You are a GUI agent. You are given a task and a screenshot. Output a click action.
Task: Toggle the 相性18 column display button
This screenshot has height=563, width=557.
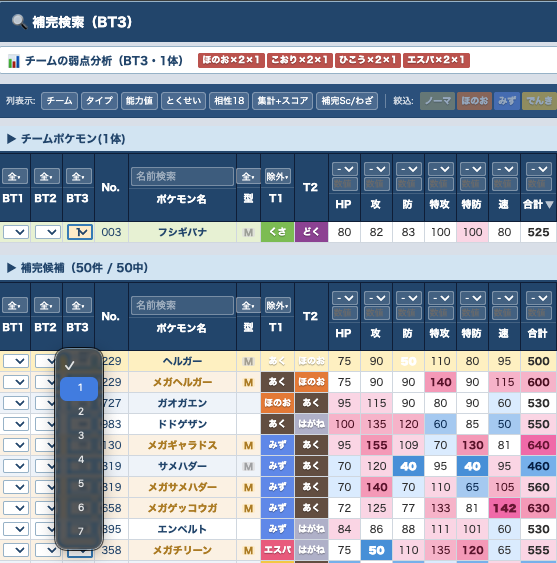click(229, 101)
